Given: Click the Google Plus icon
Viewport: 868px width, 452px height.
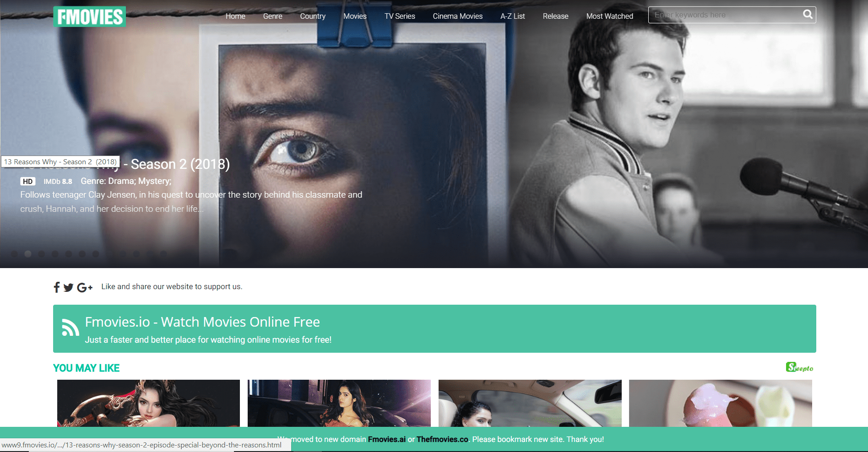Looking at the screenshot, I should tap(85, 287).
